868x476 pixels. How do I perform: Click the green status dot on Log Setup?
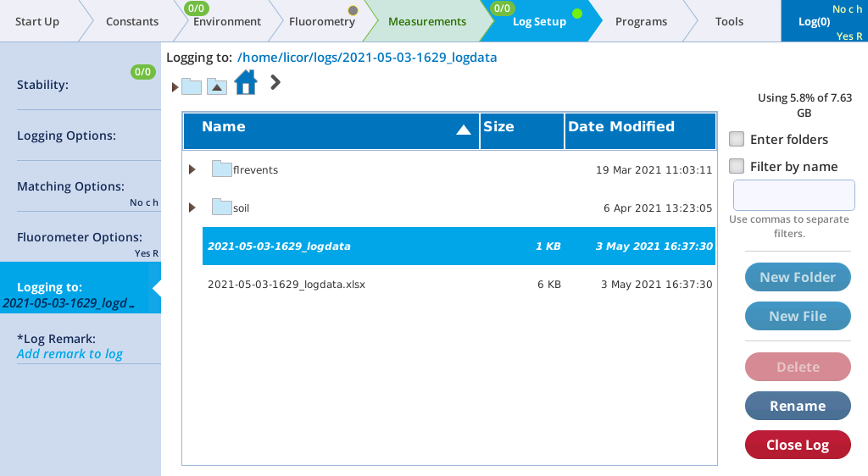tap(577, 14)
